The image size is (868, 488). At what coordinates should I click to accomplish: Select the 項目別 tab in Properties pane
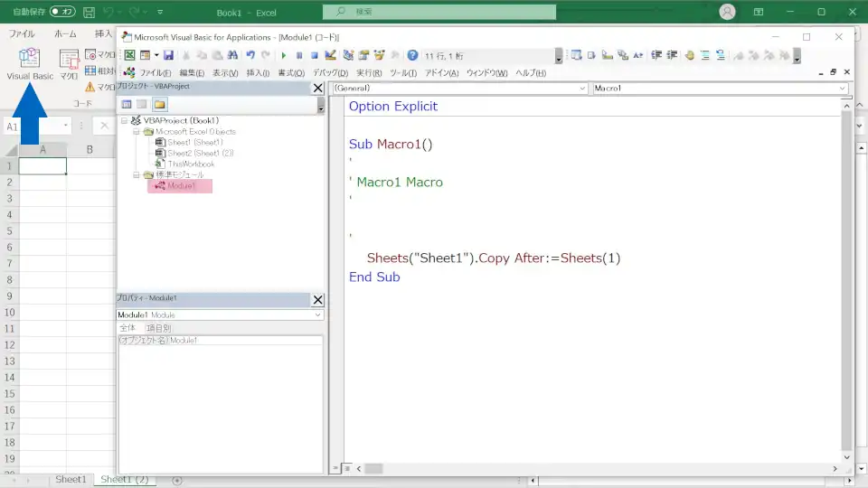pyautogui.click(x=158, y=328)
